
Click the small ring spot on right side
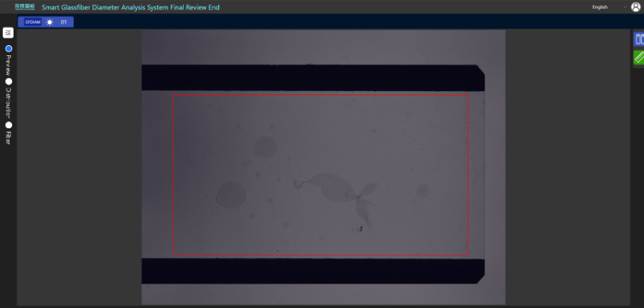[423, 191]
